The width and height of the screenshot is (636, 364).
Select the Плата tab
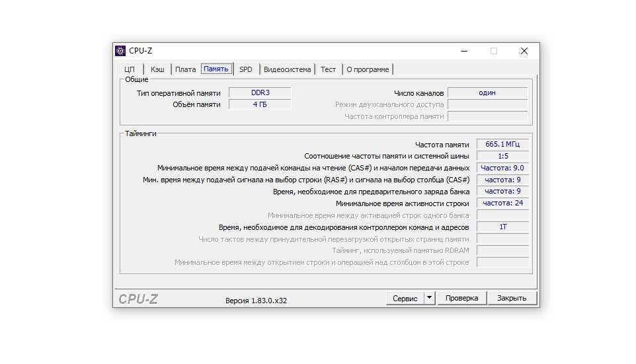(185, 69)
